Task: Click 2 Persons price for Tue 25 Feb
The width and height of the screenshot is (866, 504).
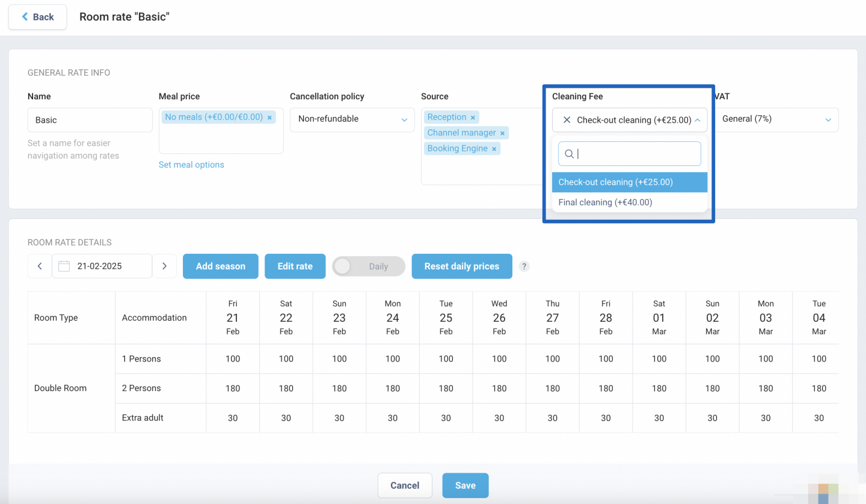Action: tap(446, 389)
